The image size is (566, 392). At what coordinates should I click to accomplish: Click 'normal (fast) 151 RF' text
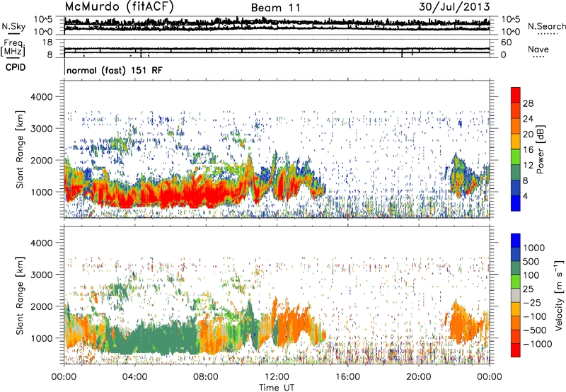[115, 70]
